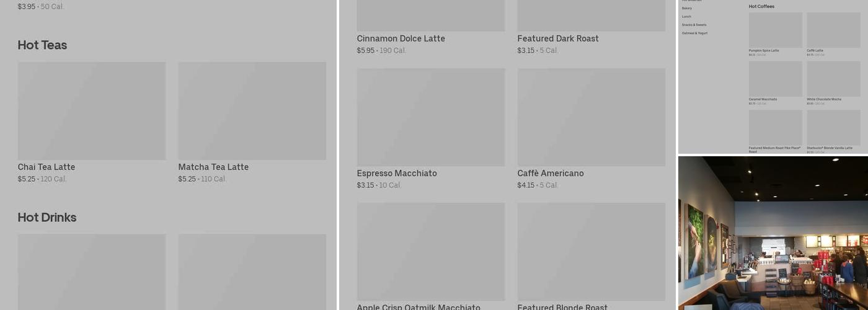Open the Bakery menu category

point(687,8)
